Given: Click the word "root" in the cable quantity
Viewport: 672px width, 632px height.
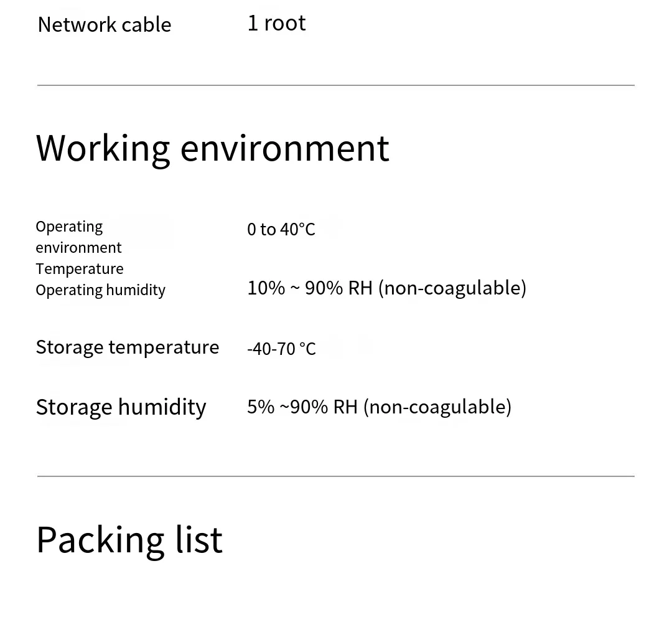Looking at the screenshot, I should [284, 24].
